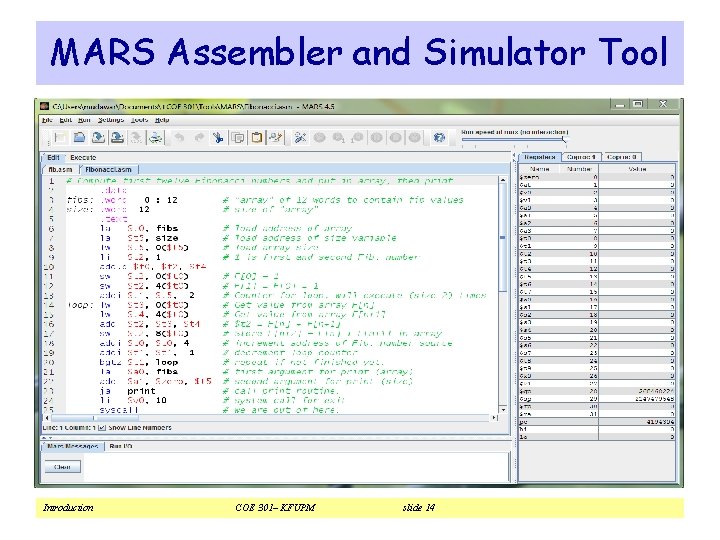Select the Registers tab

tap(540, 157)
